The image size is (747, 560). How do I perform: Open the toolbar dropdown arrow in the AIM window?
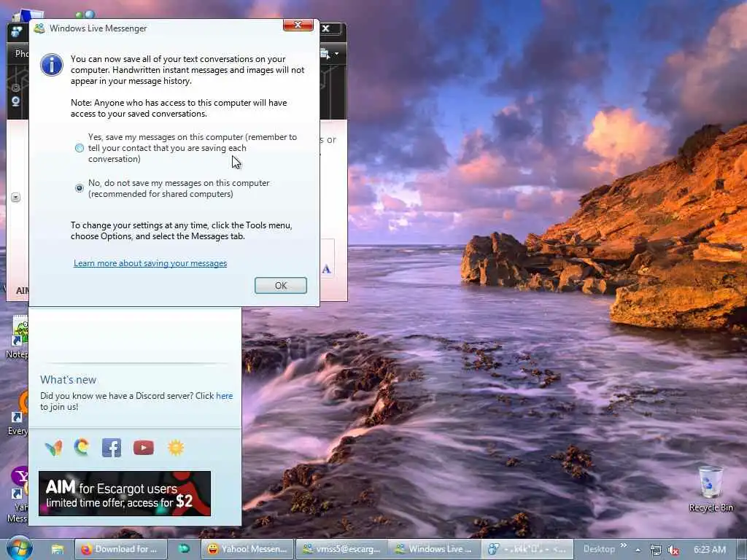pos(337,54)
